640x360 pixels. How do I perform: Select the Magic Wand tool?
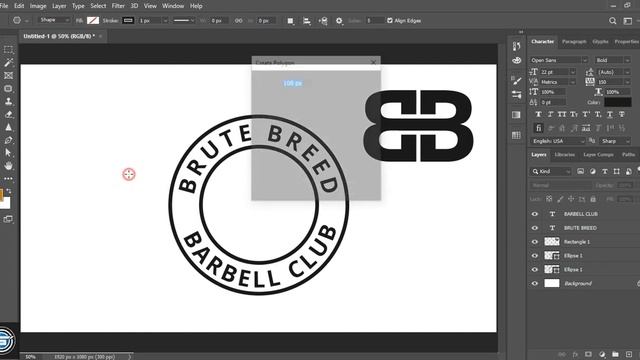pos(8,62)
